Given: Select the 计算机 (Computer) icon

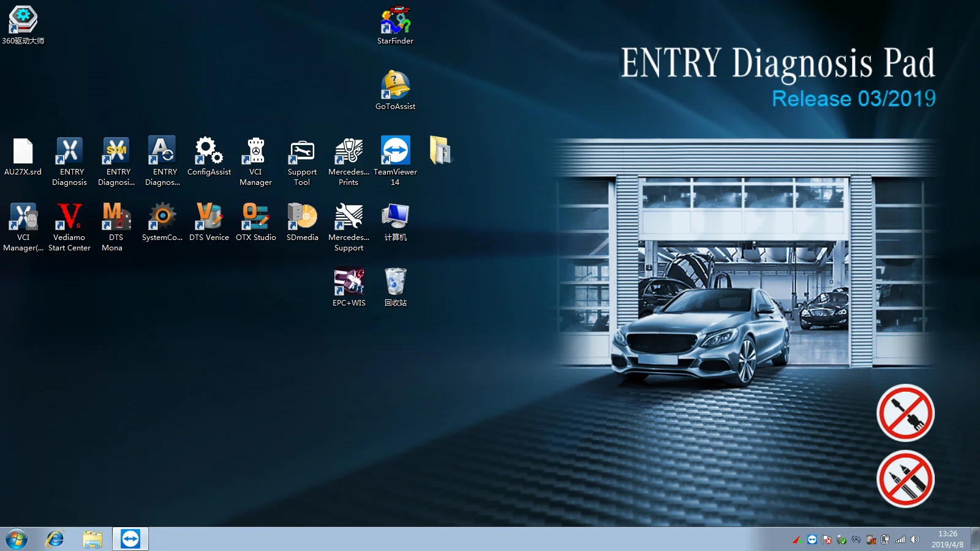Looking at the screenshot, I should tap(395, 222).
